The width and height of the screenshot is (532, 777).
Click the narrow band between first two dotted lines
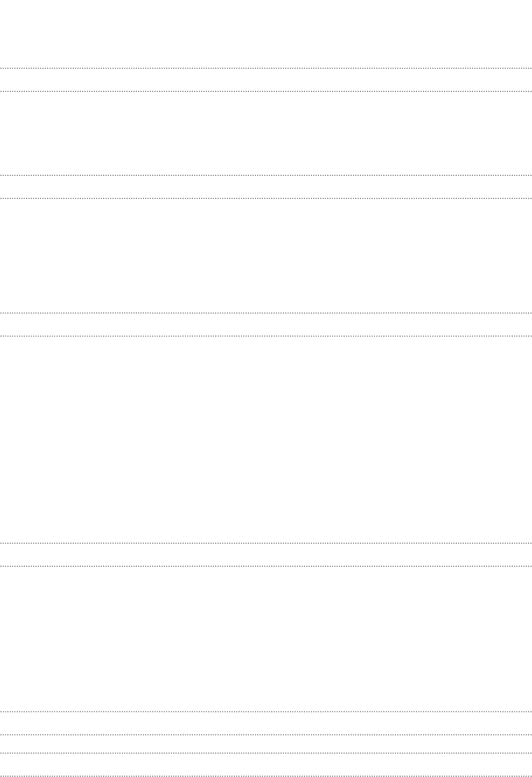click(266, 80)
